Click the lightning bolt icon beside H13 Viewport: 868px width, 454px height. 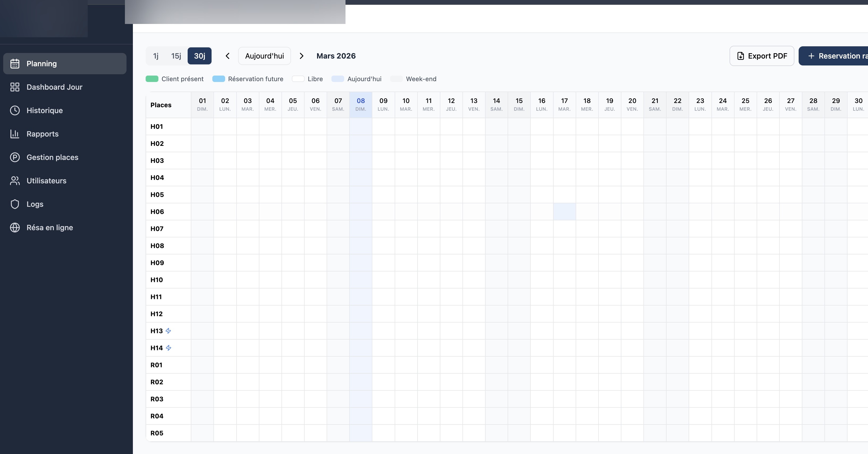coord(168,331)
